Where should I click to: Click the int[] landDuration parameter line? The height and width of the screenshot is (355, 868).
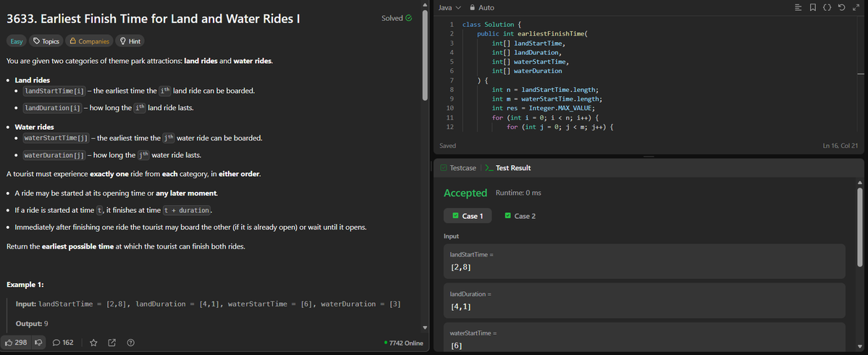pos(526,53)
